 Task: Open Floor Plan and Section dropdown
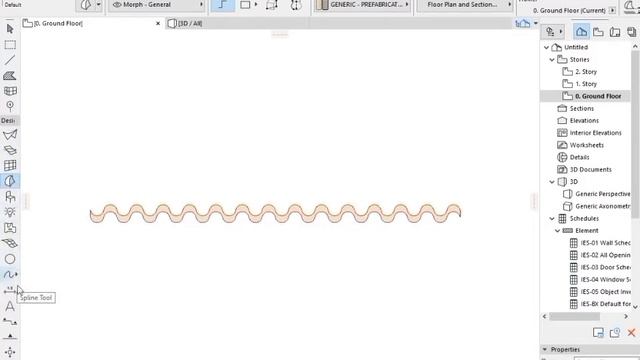465,5
